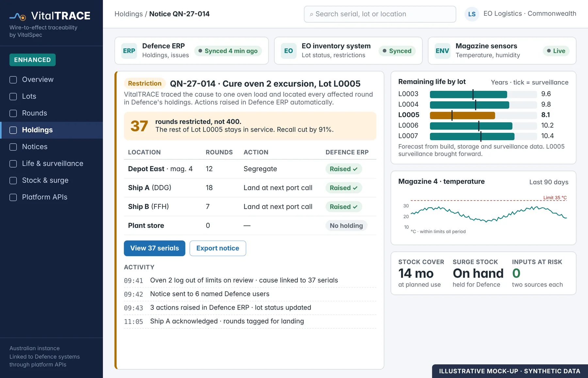
Task: Select the Ship B (FFH) location
Action: (x=148, y=207)
